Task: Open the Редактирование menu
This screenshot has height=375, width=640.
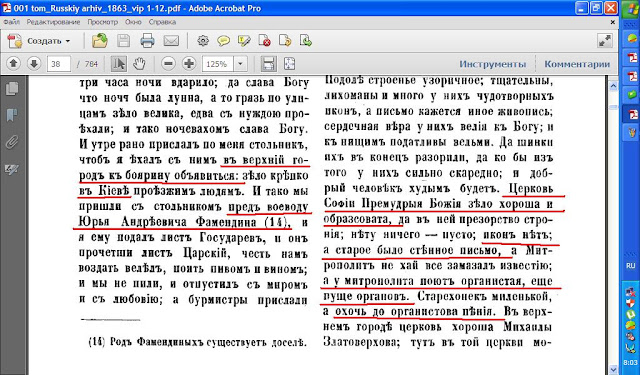Action: tap(53, 22)
